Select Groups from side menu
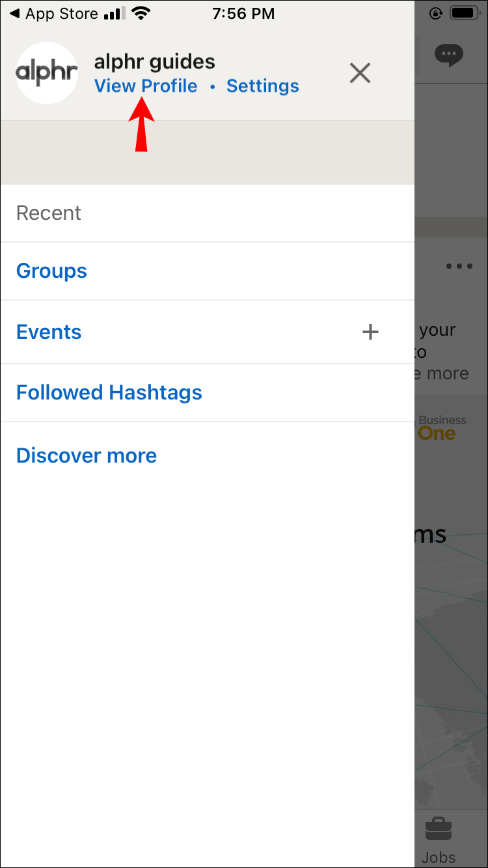Image resolution: width=488 pixels, height=868 pixels. pyautogui.click(x=51, y=271)
